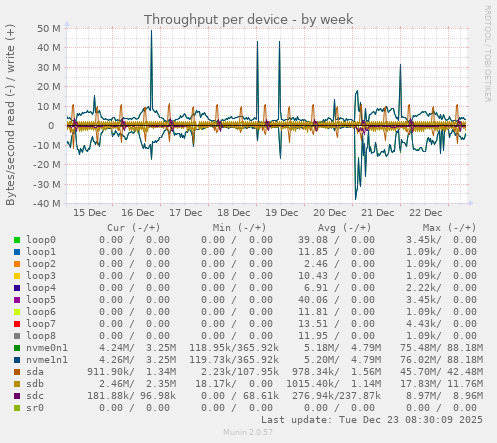This screenshot has width=497, height=443.
Task: Click the loop3 yellow legend swatch
Action: coord(17,276)
